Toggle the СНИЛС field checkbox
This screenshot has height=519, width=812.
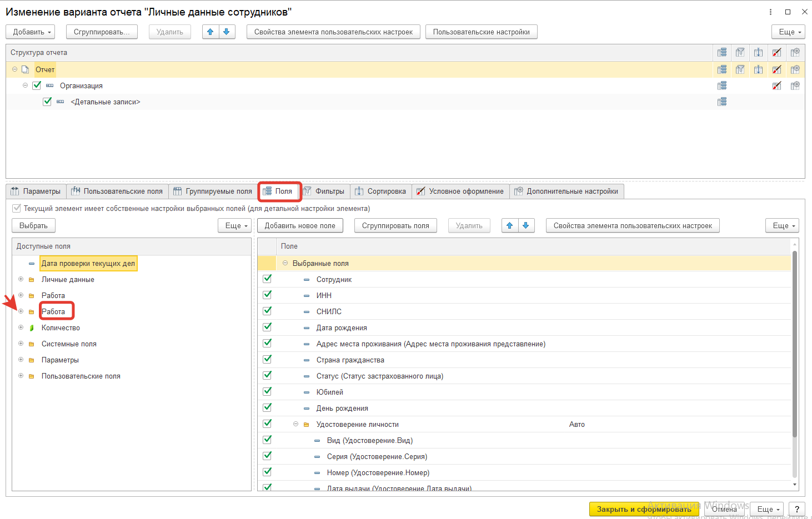coord(267,311)
